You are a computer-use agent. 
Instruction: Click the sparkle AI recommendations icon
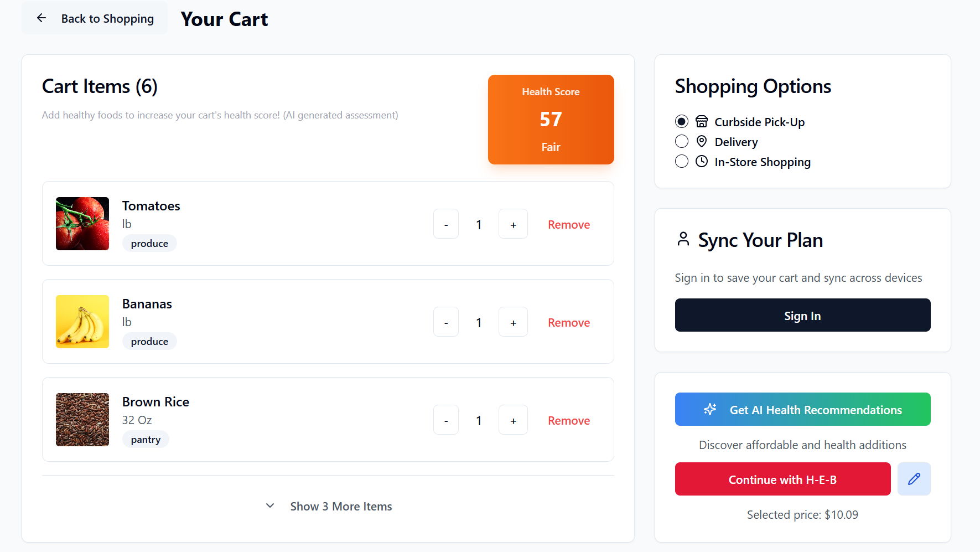(710, 410)
